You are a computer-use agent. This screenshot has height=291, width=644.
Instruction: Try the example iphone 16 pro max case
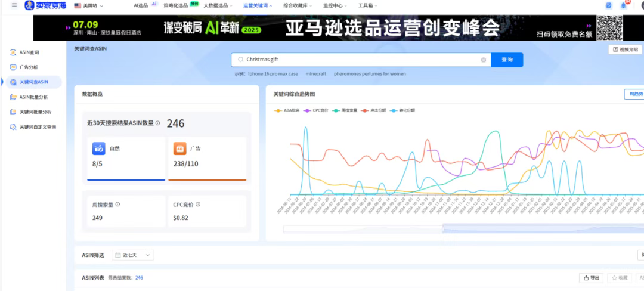point(273,74)
